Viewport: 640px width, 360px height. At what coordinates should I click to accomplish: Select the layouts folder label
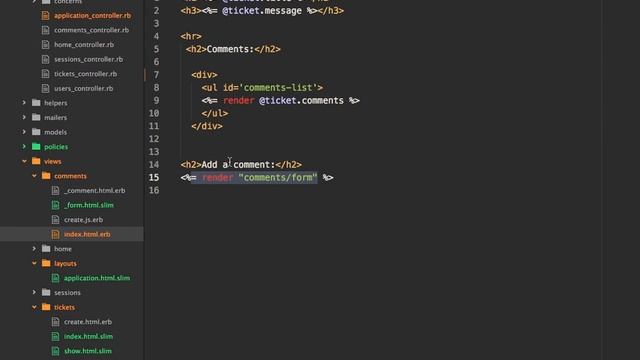[65, 263]
